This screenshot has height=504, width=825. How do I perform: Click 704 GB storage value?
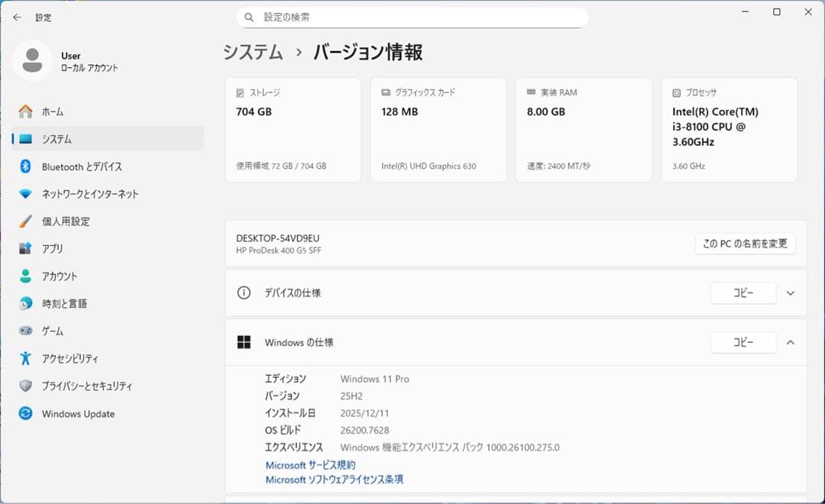click(254, 111)
